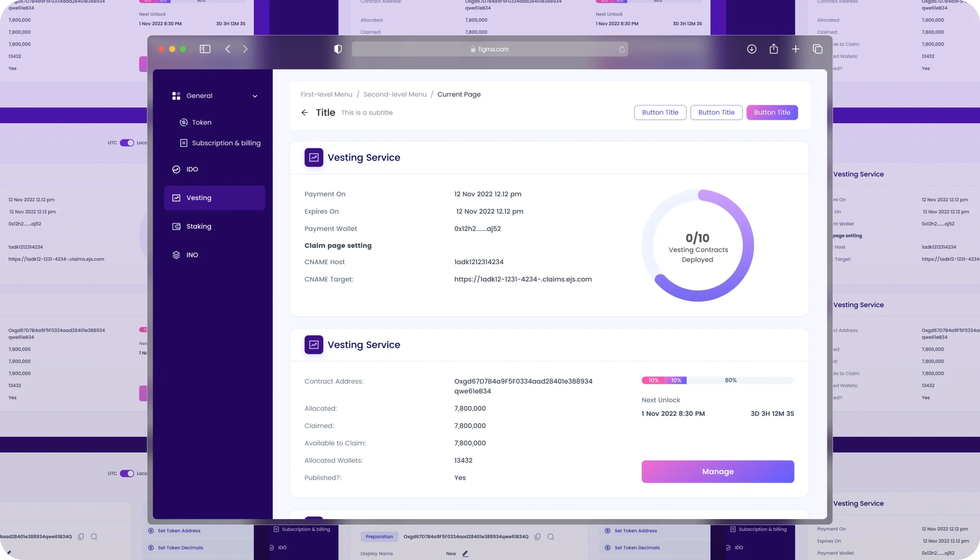Viewport: 980px width, 560px height.
Task: Reload page using address bar refresh icon
Action: pyautogui.click(x=622, y=49)
